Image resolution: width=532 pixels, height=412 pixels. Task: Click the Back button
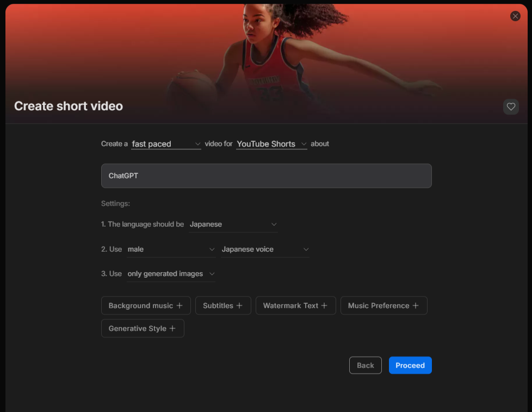pos(365,365)
